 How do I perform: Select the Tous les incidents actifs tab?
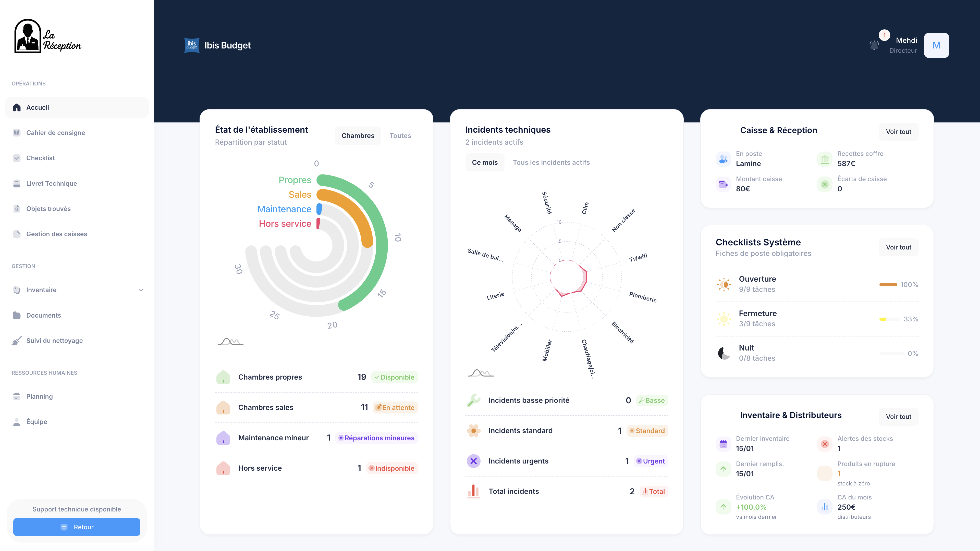[x=551, y=162]
